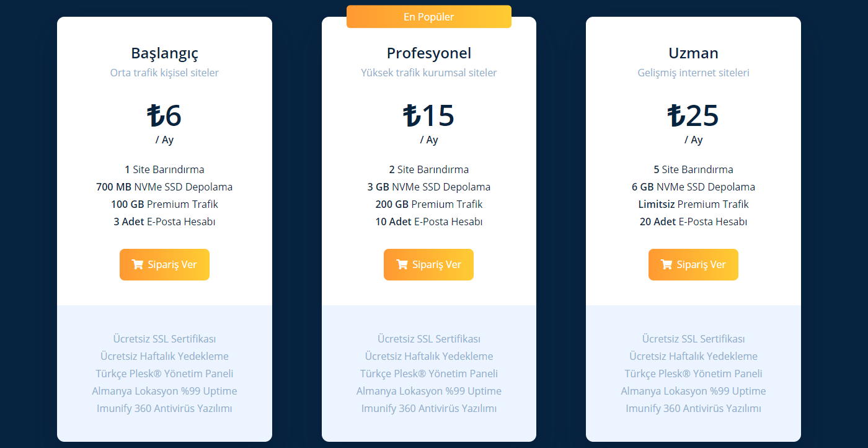Click the ₺15 monthly price
Image resolution: width=868 pixels, height=448 pixels.
429,116
